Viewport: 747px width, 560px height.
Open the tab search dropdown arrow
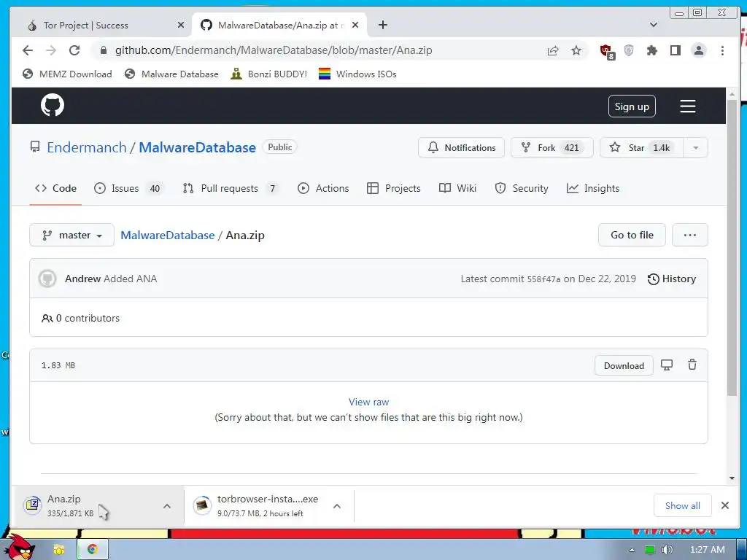(654, 25)
